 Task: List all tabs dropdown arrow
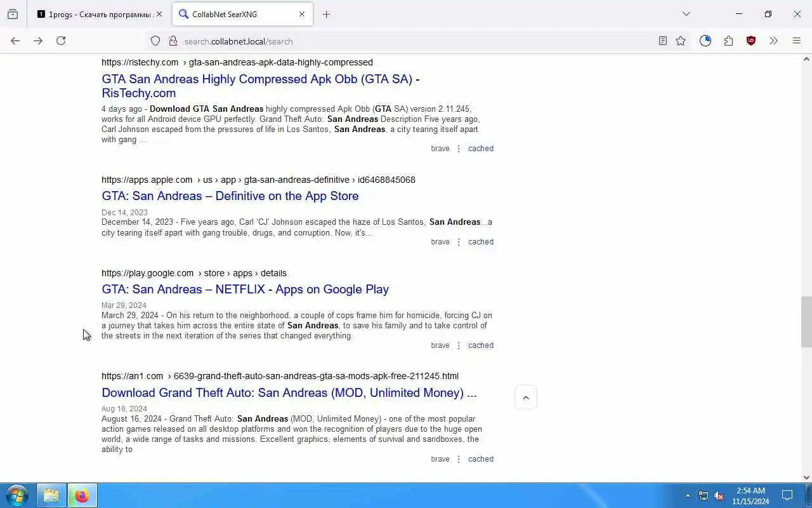tap(686, 14)
